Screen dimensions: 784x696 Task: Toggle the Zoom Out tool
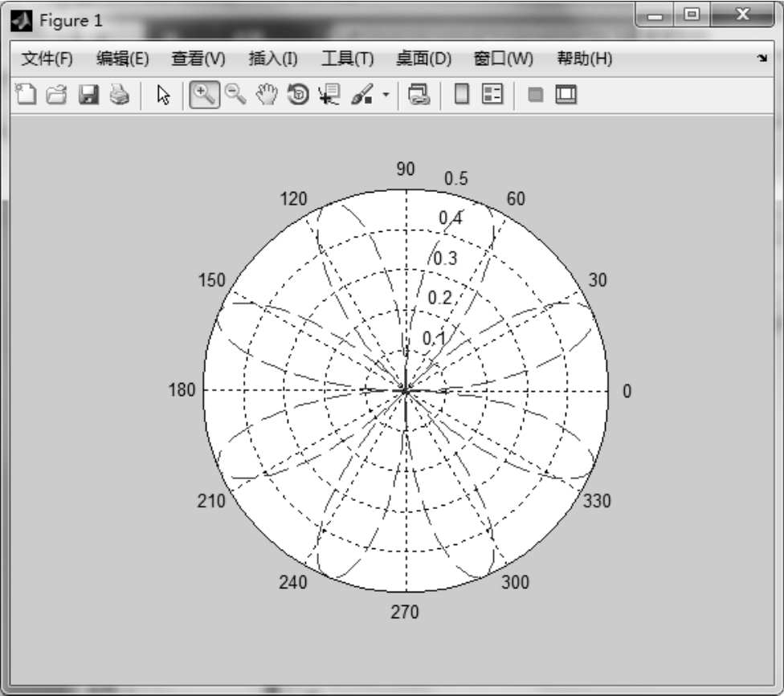[x=235, y=95]
